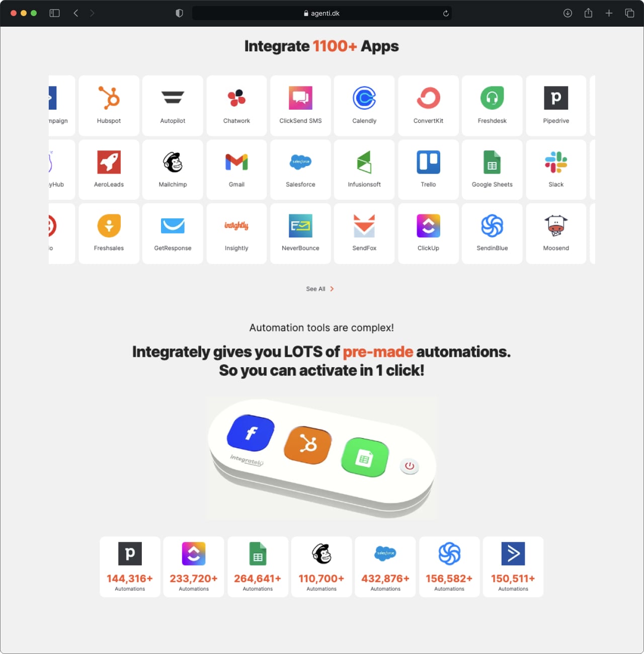Image resolution: width=644 pixels, height=654 pixels.
Task: Go back with the browser back arrow
Action: [x=76, y=13]
